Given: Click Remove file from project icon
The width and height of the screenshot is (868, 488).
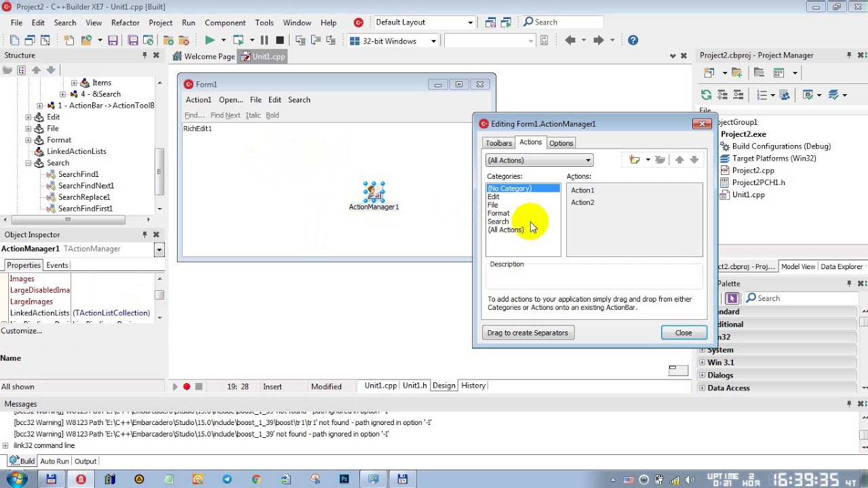Looking at the screenshot, I should (x=184, y=41).
